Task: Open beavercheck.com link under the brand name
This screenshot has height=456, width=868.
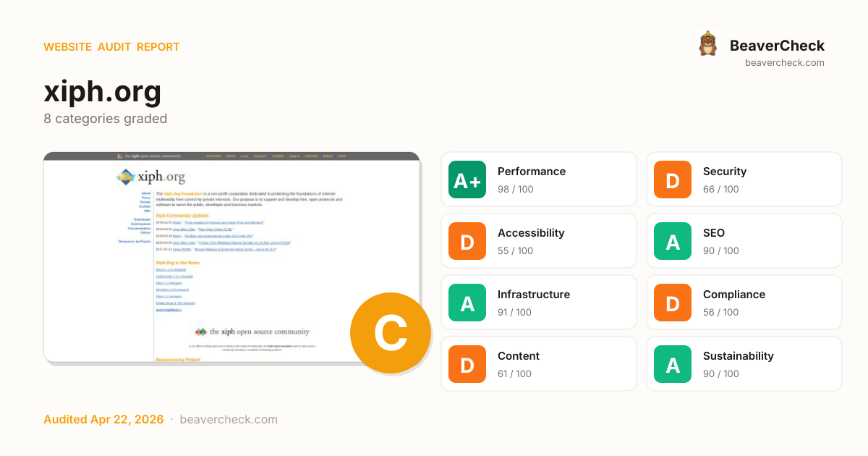Action: pos(784,63)
